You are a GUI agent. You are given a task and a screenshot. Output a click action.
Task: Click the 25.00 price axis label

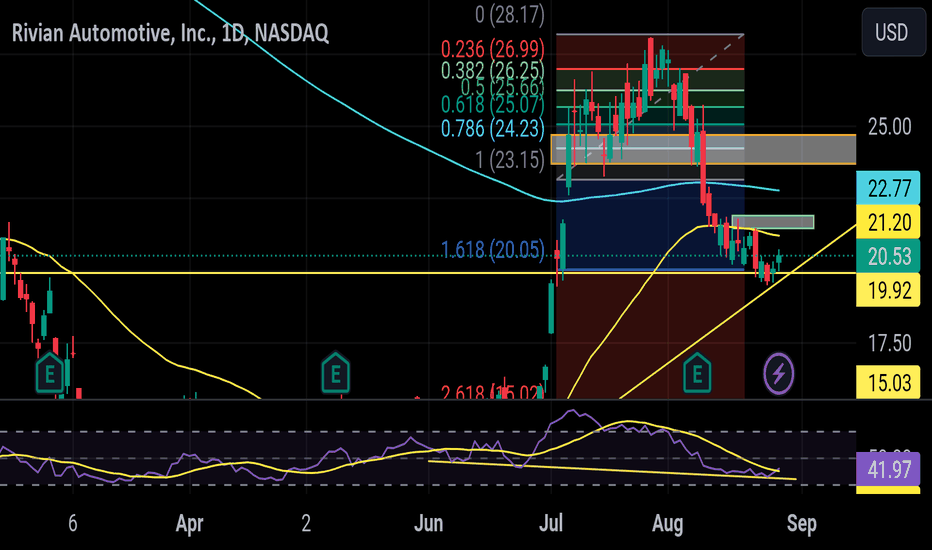tap(889, 126)
